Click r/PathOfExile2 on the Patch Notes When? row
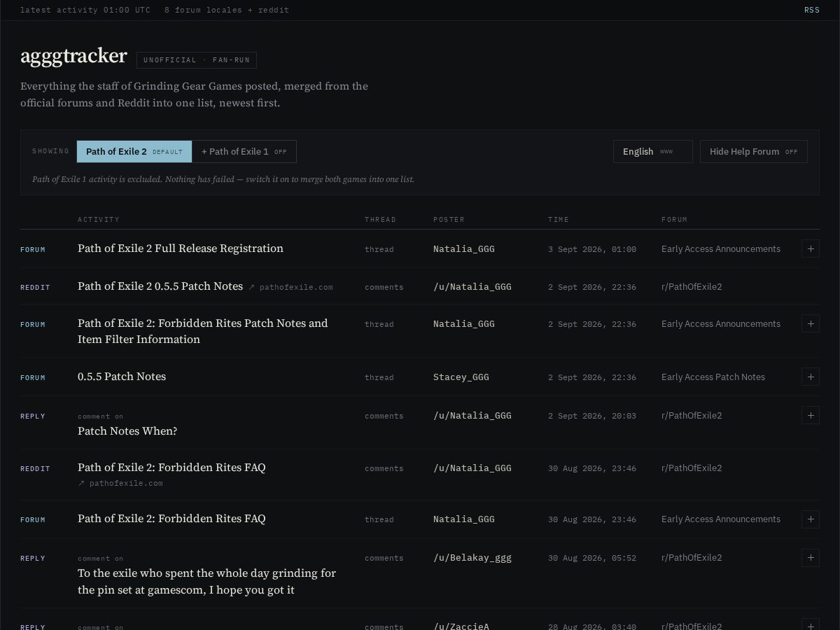The image size is (840, 630). 692,415
